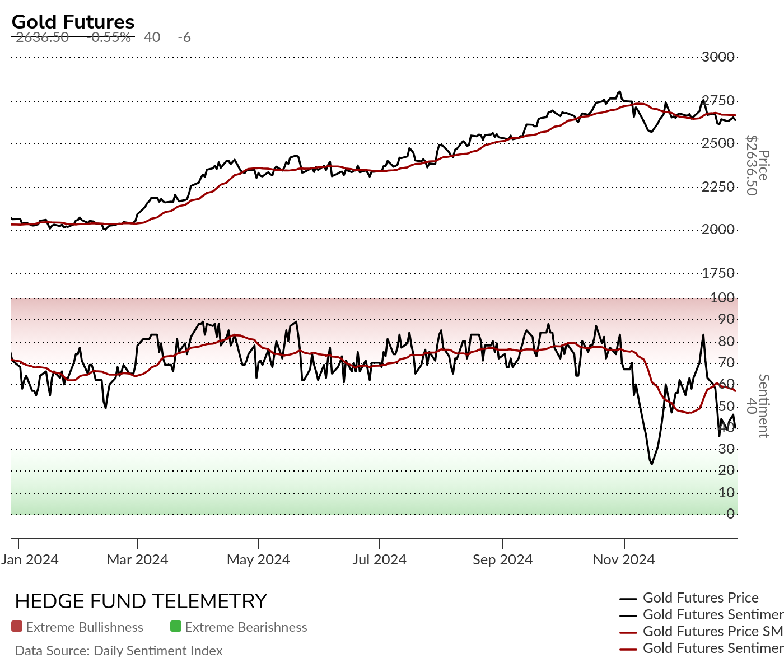Toggle the Gold Futures Price legend entry
The image size is (784, 672).
(701, 598)
